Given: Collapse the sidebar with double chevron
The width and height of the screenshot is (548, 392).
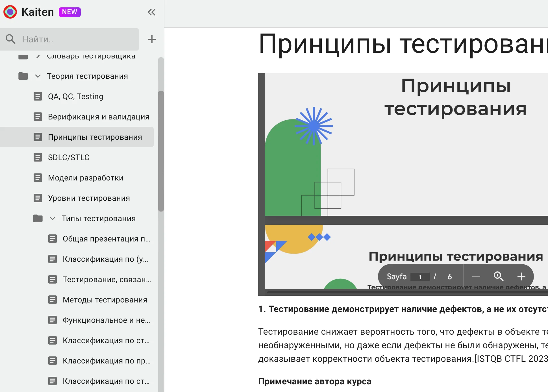Looking at the screenshot, I should [x=151, y=12].
